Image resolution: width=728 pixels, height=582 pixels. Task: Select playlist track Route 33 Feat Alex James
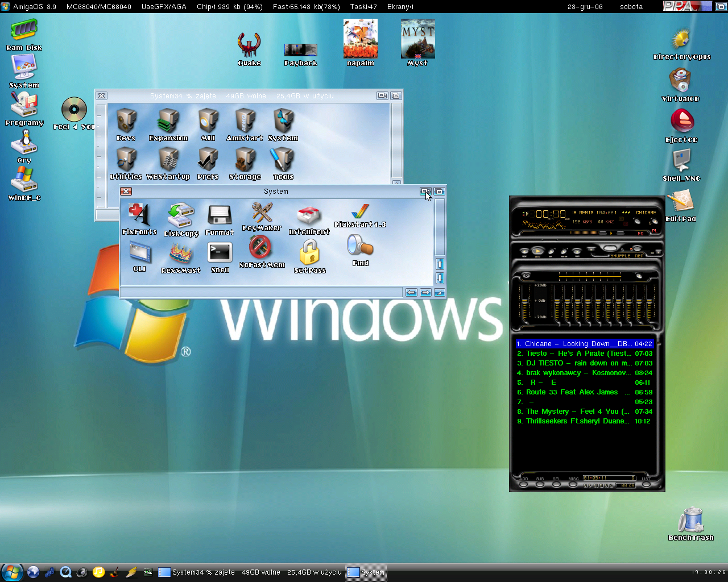point(585,392)
